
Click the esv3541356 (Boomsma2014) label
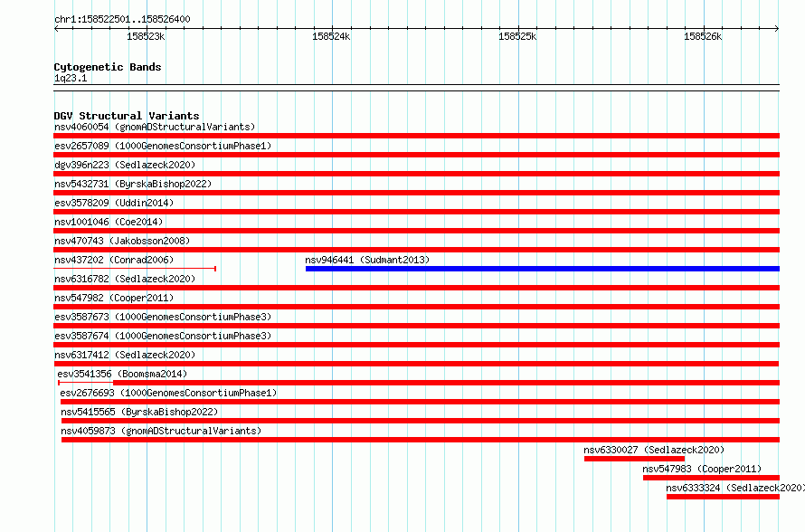click(x=122, y=374)
